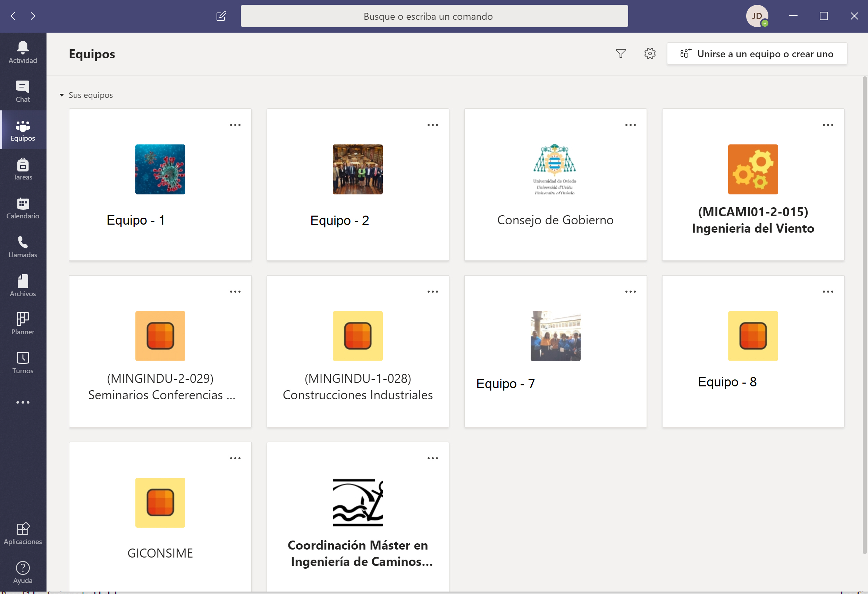Open the orange gears team icon
This screenshot has width=868, height=594.
[753, 169]
